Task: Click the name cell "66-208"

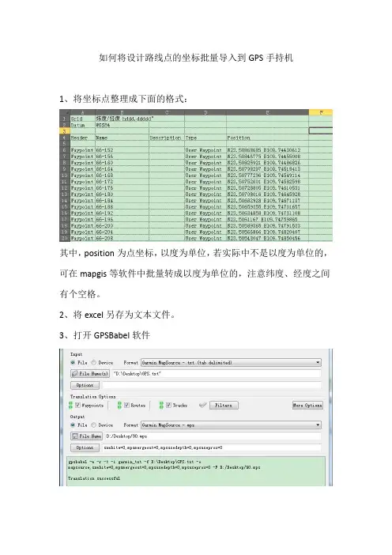Action: tap(122, 238)
